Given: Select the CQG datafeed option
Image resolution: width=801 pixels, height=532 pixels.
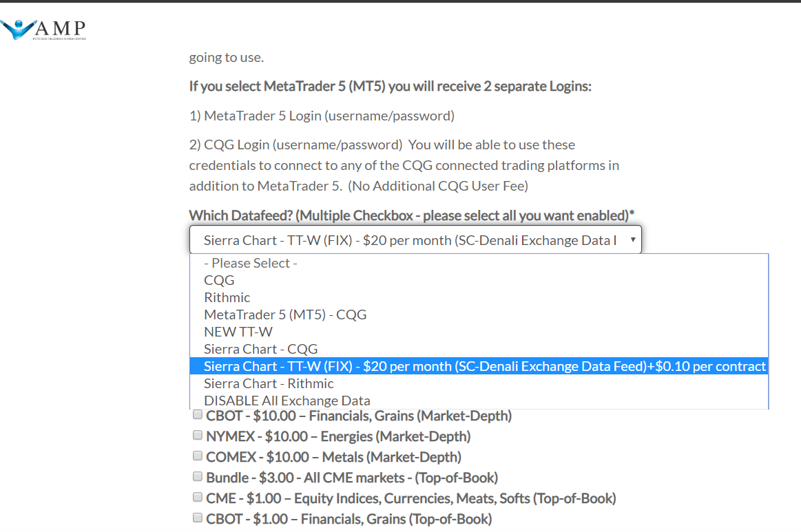Looking at the screenshot, I should [x=479, y=280].
